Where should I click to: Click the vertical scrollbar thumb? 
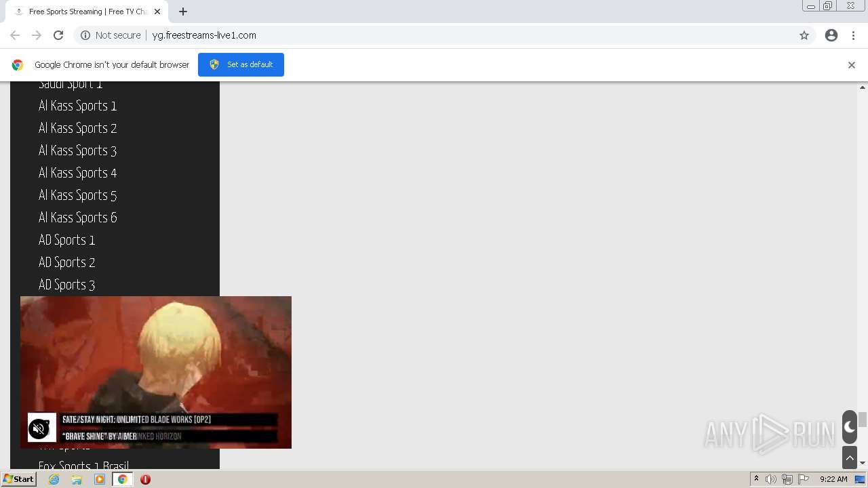click(863, 420)
